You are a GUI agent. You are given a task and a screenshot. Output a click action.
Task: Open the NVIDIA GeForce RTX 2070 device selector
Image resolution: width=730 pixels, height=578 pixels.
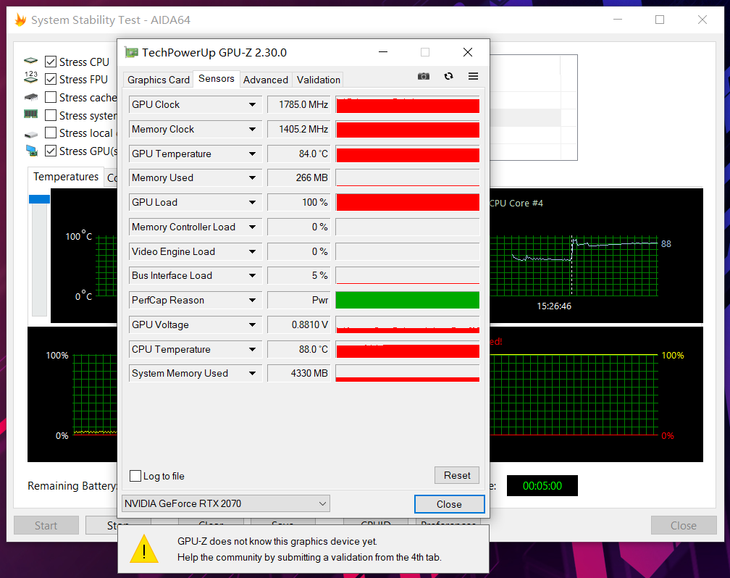click(225, 504)
